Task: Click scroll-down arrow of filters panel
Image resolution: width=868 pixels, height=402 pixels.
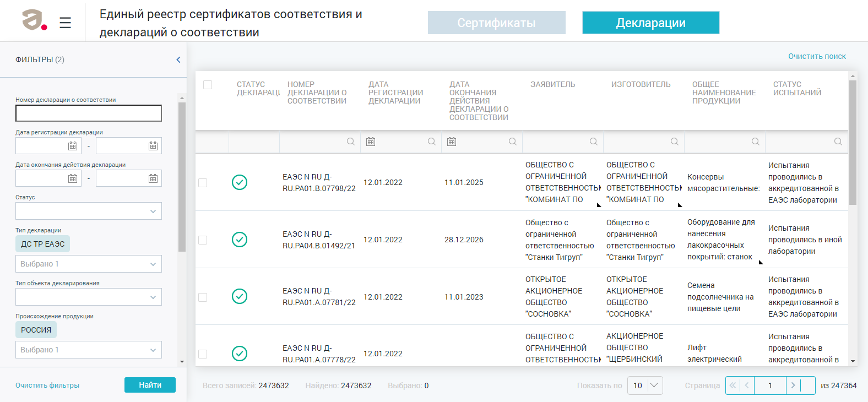Action: 182,362
